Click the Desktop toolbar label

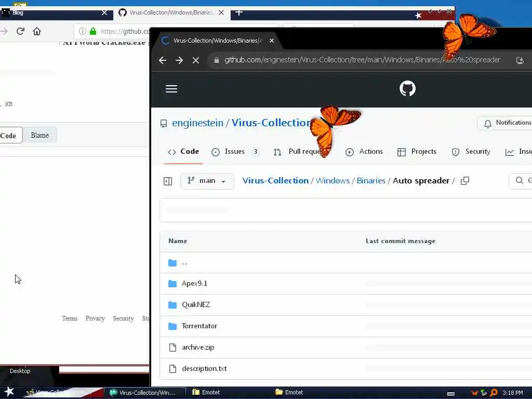tap(20, 371)
